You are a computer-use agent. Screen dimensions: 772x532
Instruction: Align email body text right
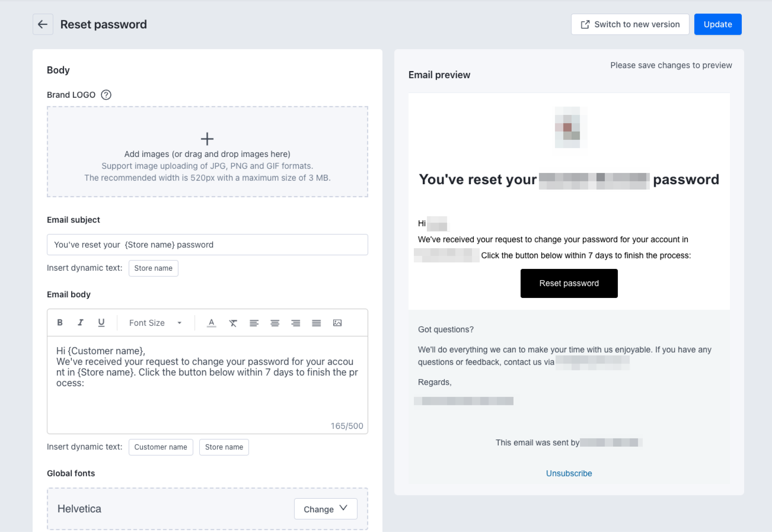[295, 323]
